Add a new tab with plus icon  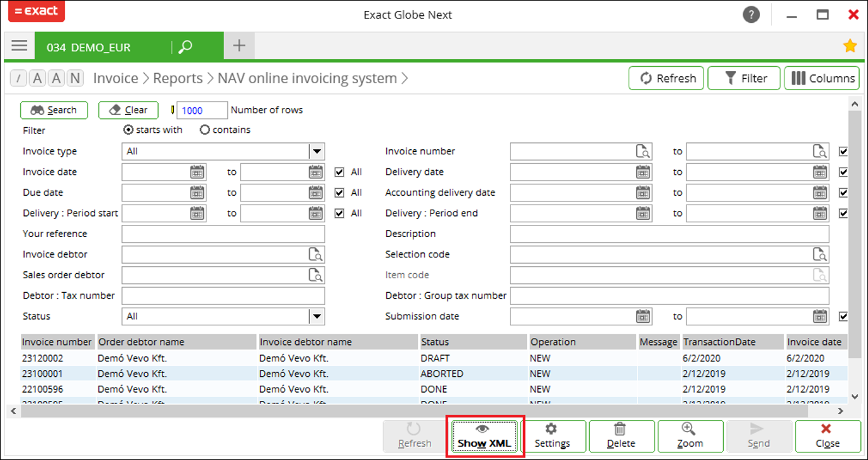(x=239, y=46)
